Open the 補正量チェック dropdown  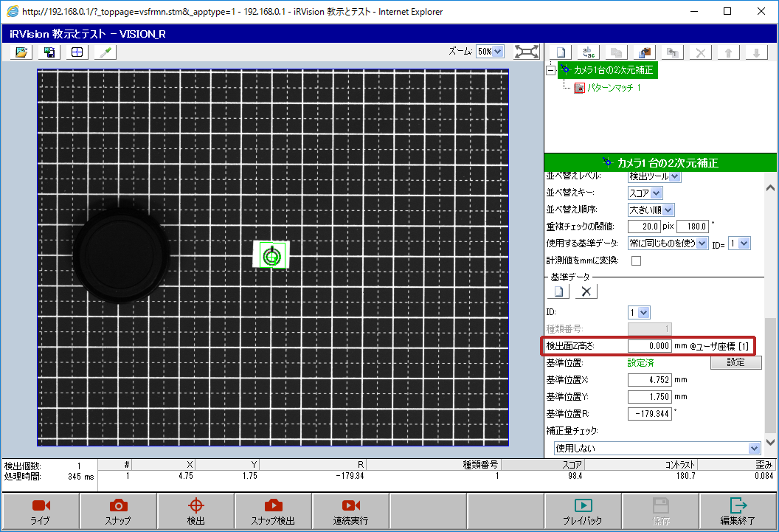click(x=657, y=448)
